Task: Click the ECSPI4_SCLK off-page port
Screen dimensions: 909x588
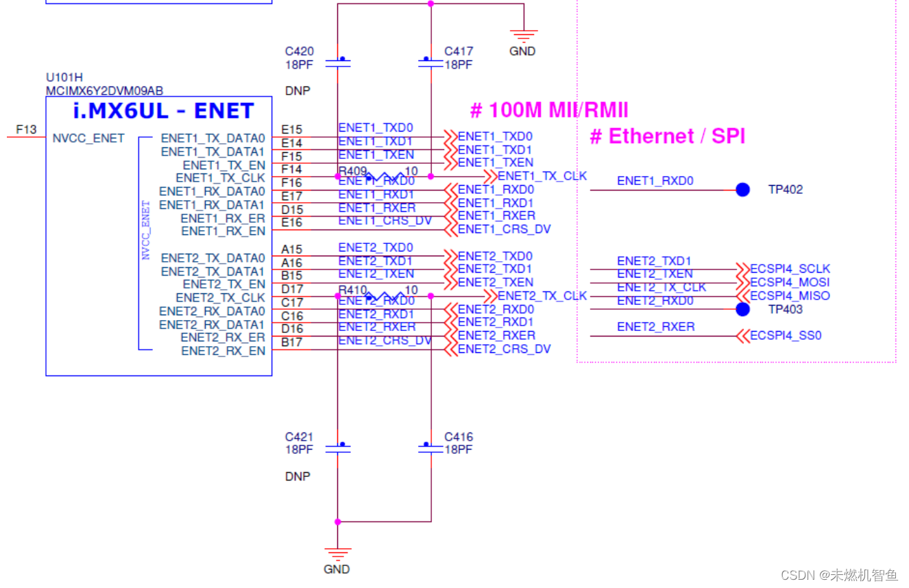Action: click(x=782, y=269)
